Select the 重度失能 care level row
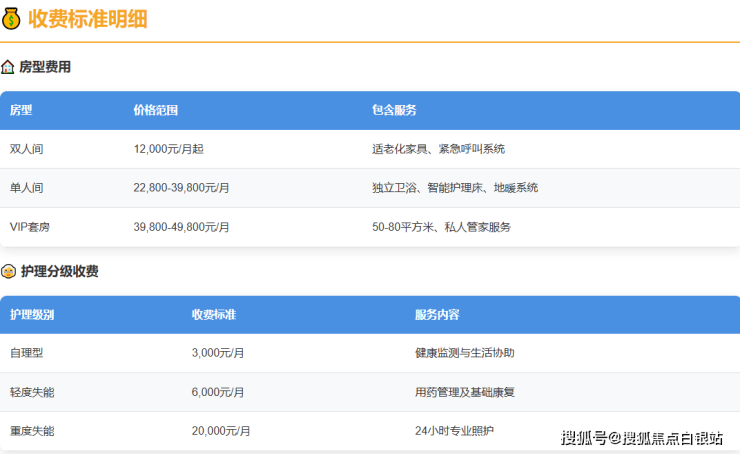The width and height of the screenshot is (740, 454). pyautogui.click(x=32, y=431)
